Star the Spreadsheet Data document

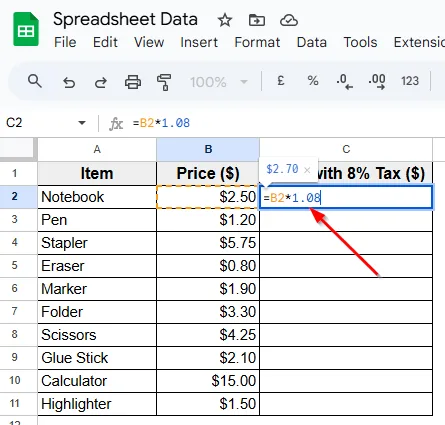click(x=225, y=20)
